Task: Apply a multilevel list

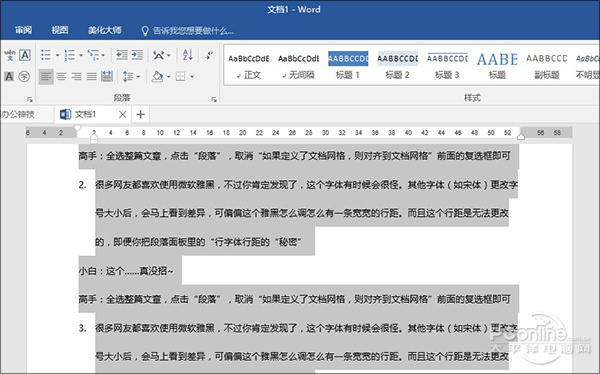Action: pos(93,55)
